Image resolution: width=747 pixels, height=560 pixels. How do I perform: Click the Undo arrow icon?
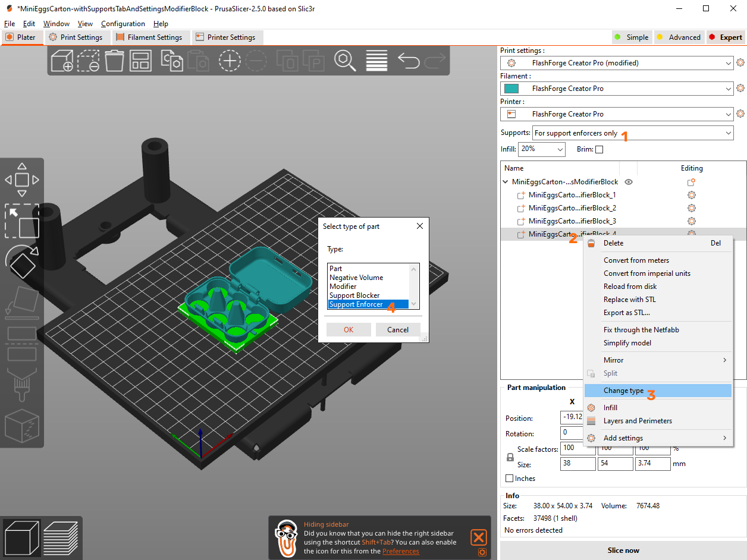pyautogui.click(x=409, y=61)
